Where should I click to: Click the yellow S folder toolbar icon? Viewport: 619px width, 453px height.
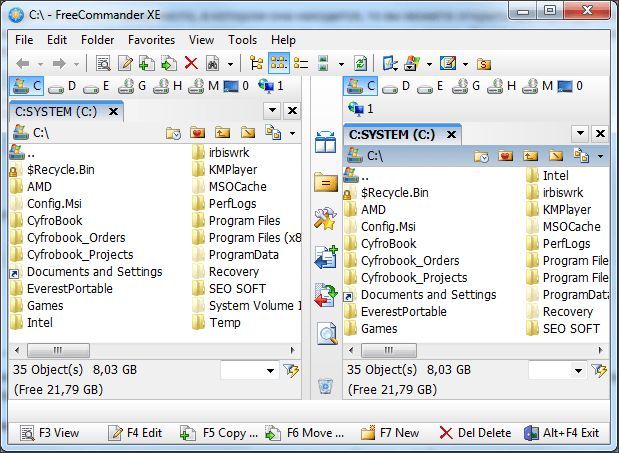click(x=484, y=64)
